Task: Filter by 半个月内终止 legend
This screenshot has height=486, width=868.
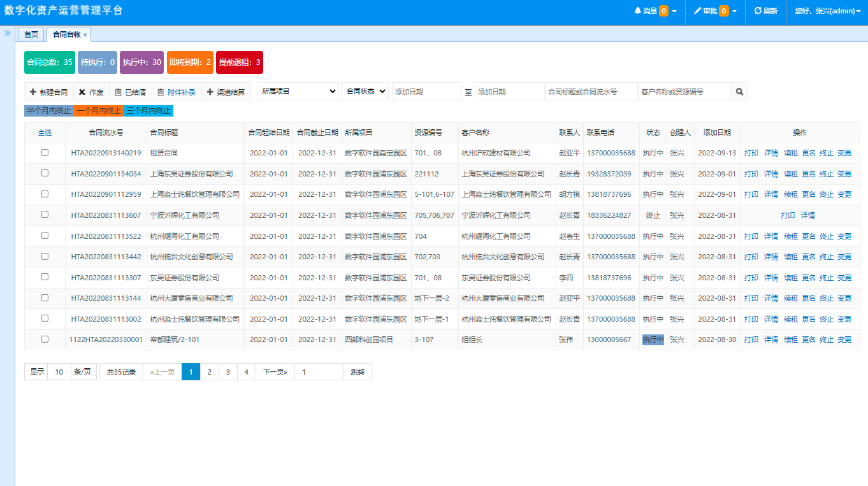Action: [49, 111]
